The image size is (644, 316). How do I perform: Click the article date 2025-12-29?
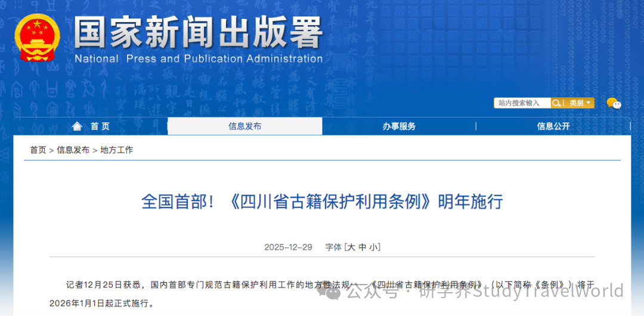point(288,247)
